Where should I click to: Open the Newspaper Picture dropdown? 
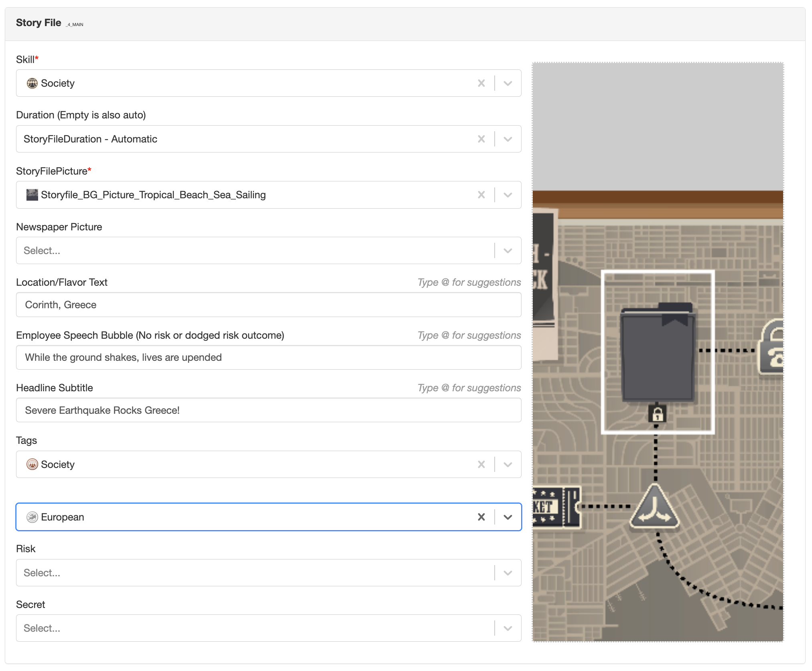tap(508, 250)
